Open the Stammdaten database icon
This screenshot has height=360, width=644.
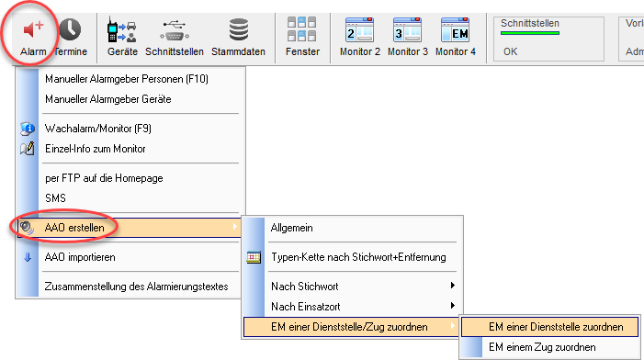[239, 29]
